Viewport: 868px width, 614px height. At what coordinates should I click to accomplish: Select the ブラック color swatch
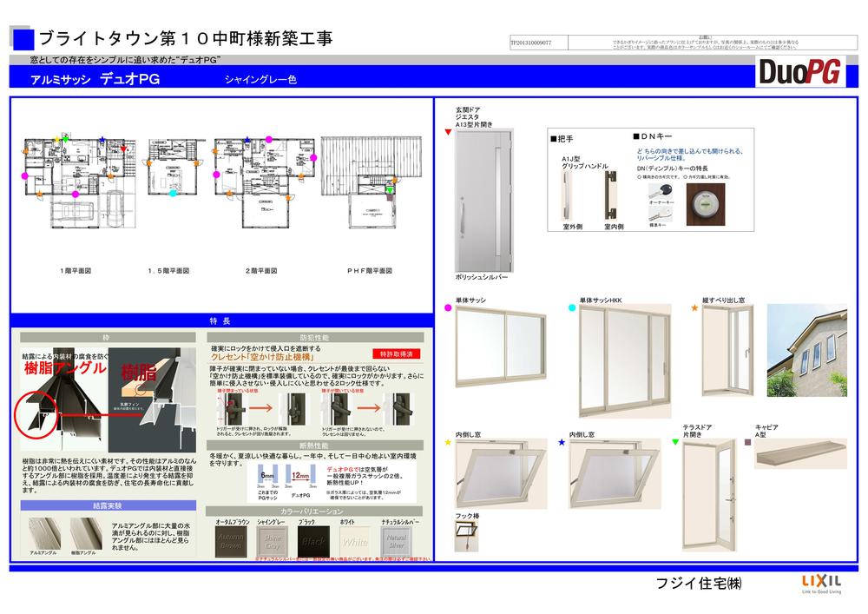(312, 538)
